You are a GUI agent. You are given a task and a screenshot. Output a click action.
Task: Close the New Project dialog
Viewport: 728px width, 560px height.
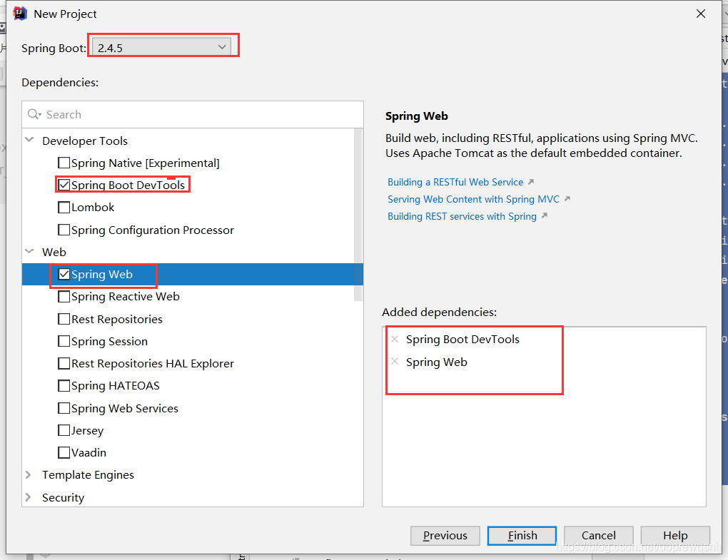coord(701,14)
